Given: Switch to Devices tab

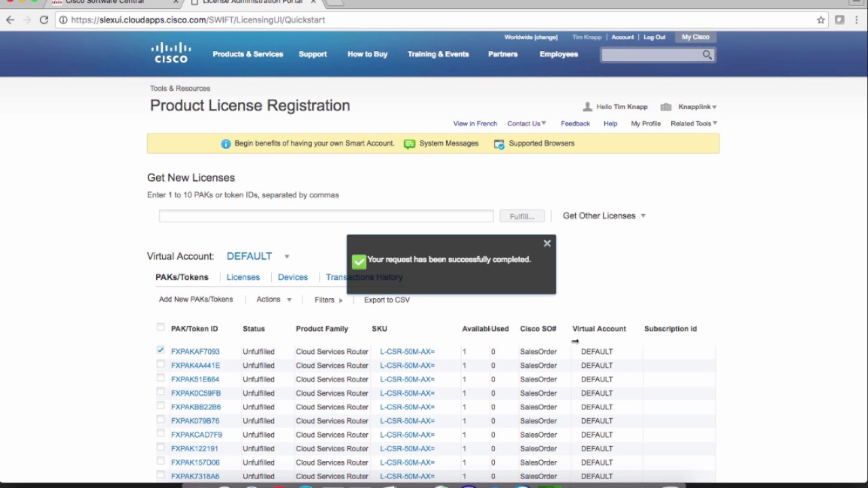Looking at the screenshot, I should pyautogui.click(x=293, y=277).
